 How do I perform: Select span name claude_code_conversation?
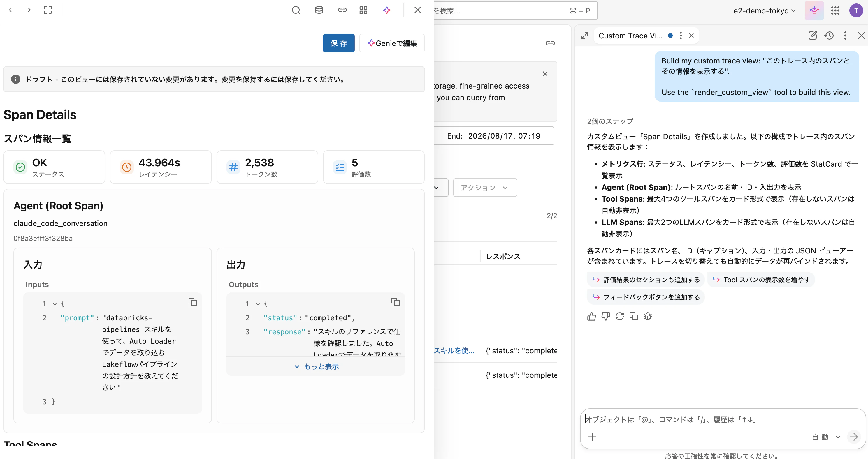(x=60, y=223)
